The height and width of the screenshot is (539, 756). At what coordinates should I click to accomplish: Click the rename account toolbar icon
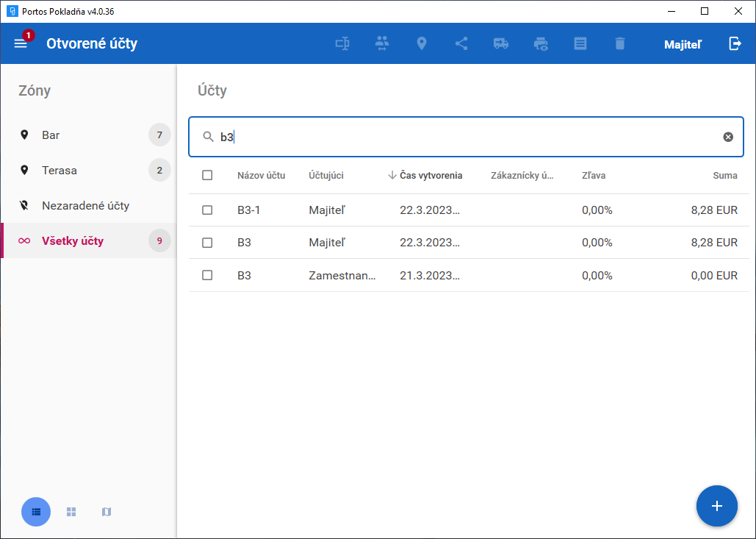click(x=342, y=43)
